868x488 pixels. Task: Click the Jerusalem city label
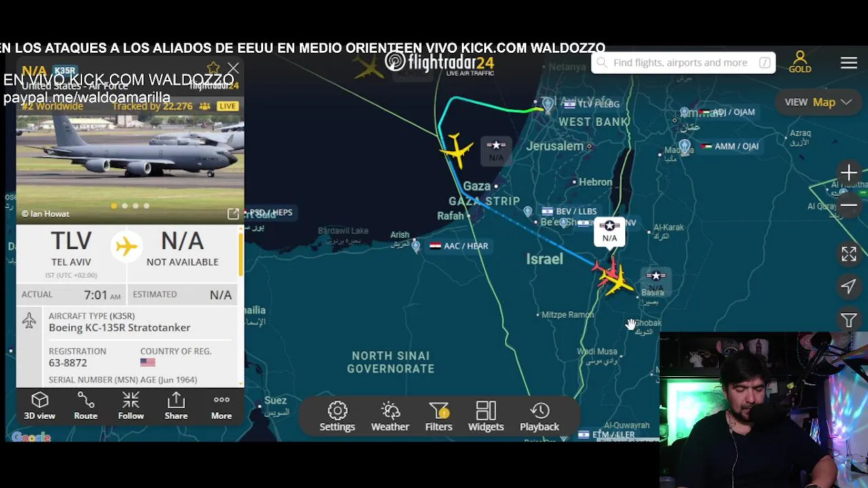click(x=555, y=146)
